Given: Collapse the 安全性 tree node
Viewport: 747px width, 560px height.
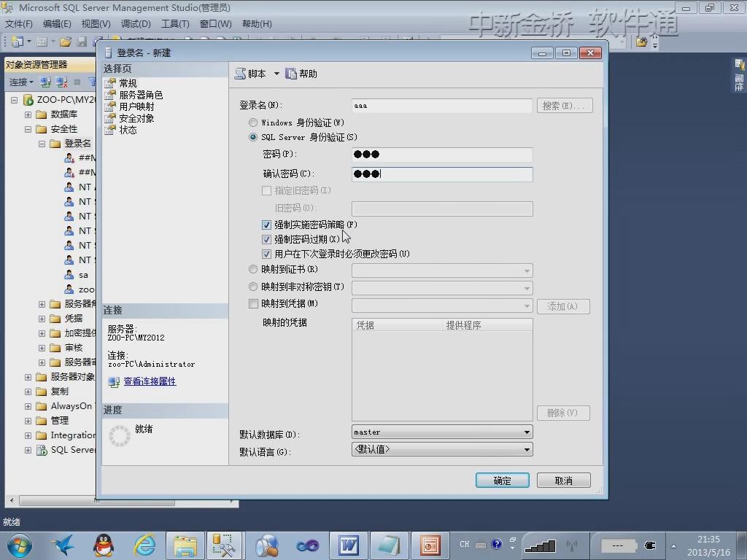Looking at the screenshot, I should [28, 129].
